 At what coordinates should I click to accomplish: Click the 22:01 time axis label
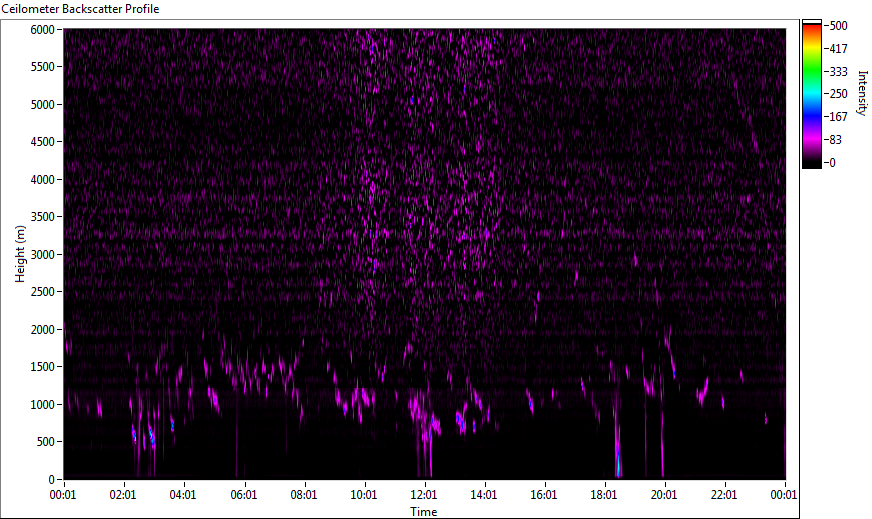724,495
